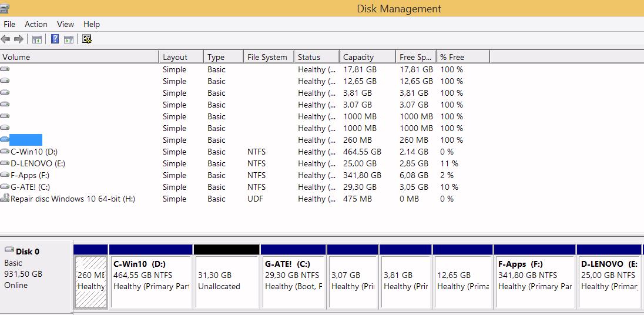
Task: Click the Settings toolbar icon with yellow gear
Action: point(87,39)
